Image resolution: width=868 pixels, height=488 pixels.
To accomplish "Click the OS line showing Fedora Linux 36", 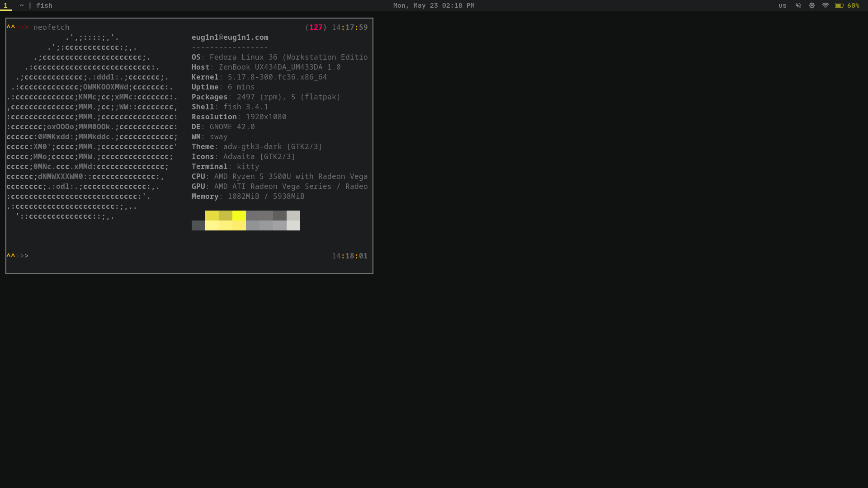I will point(280,57).
